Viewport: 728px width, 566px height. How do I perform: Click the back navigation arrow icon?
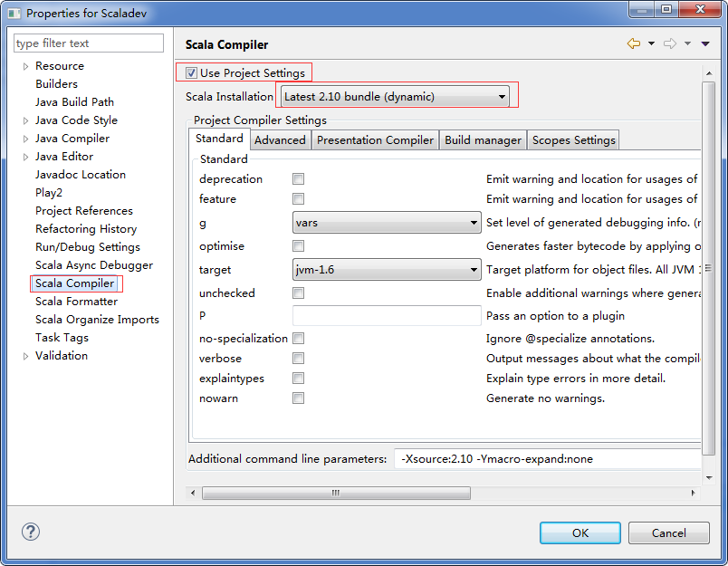[x=634, y=43]
